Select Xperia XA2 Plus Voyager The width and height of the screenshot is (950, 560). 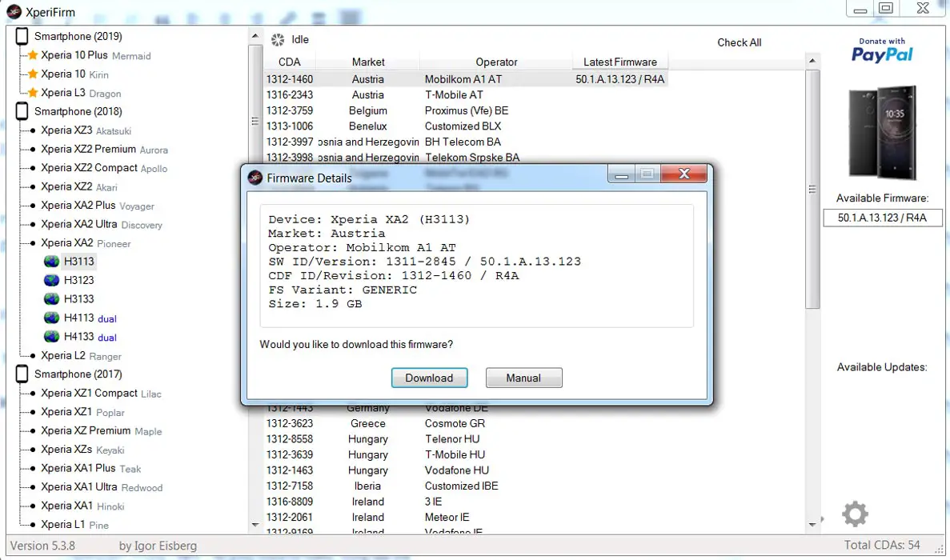tap(98, 206)
